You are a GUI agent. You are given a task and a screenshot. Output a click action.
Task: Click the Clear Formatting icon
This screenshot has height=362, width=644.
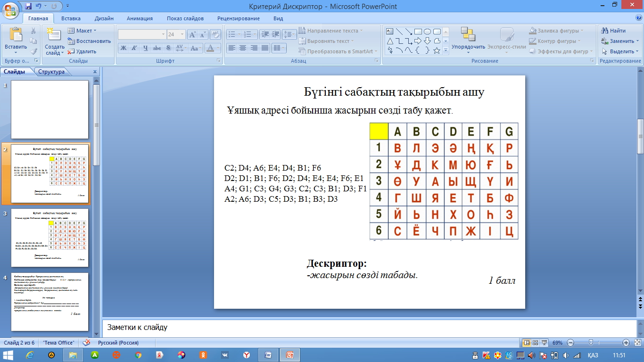pos(216,34)
